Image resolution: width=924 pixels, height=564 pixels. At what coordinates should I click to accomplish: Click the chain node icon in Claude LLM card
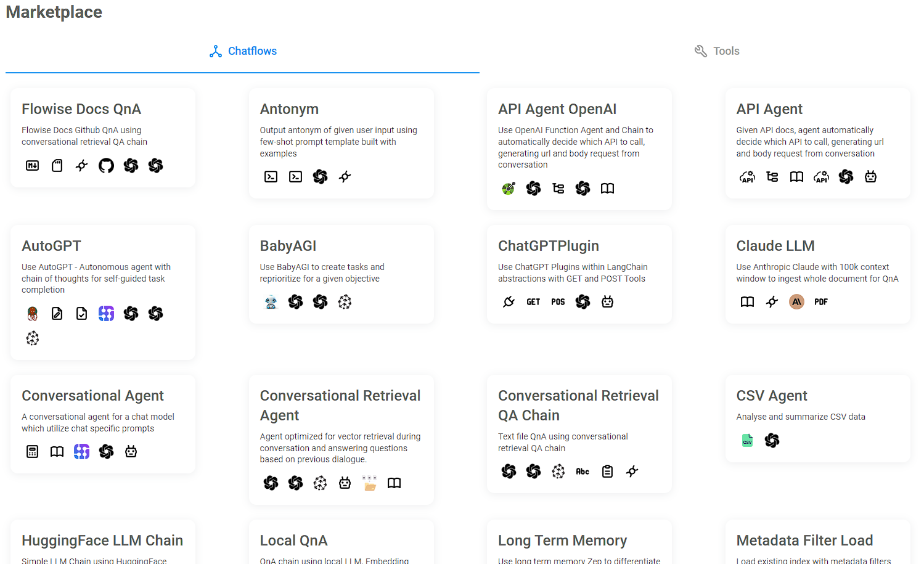[x=772, y=302]
